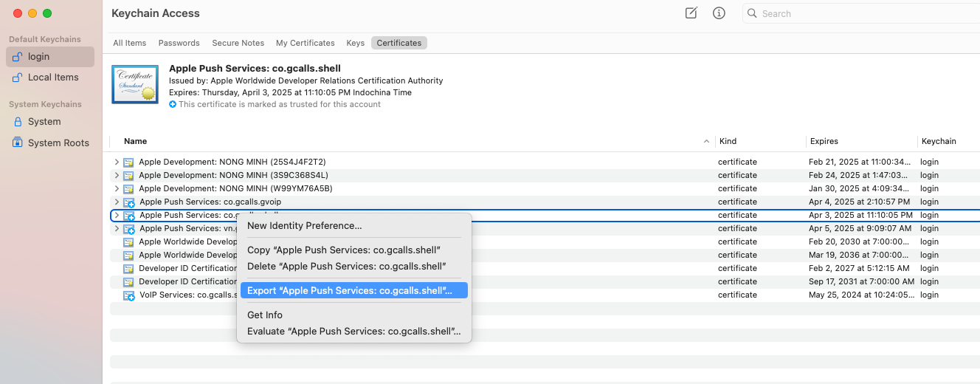The image size is (980, 384).
Task: Choose Export "Apple Push Services: co.gcalls.shell"
Action: (x=349, y=291)
